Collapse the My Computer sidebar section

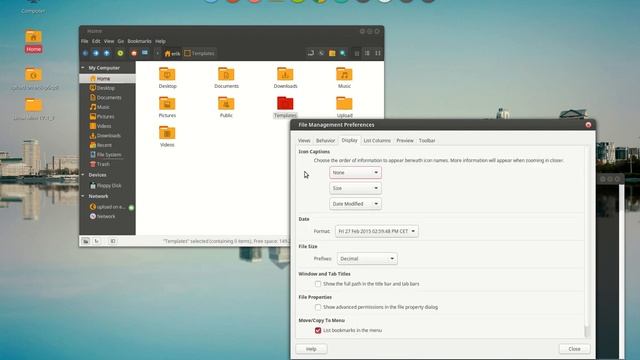click(83, 68)
